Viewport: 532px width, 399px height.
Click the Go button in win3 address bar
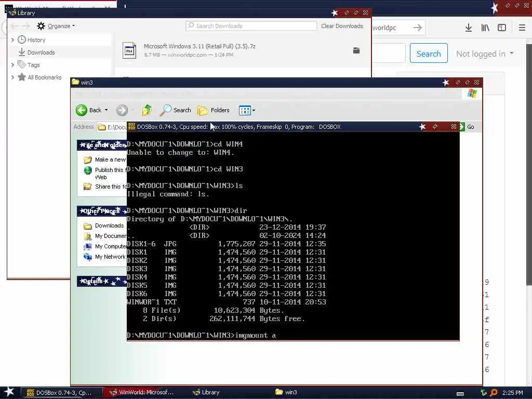click(468, 127)
